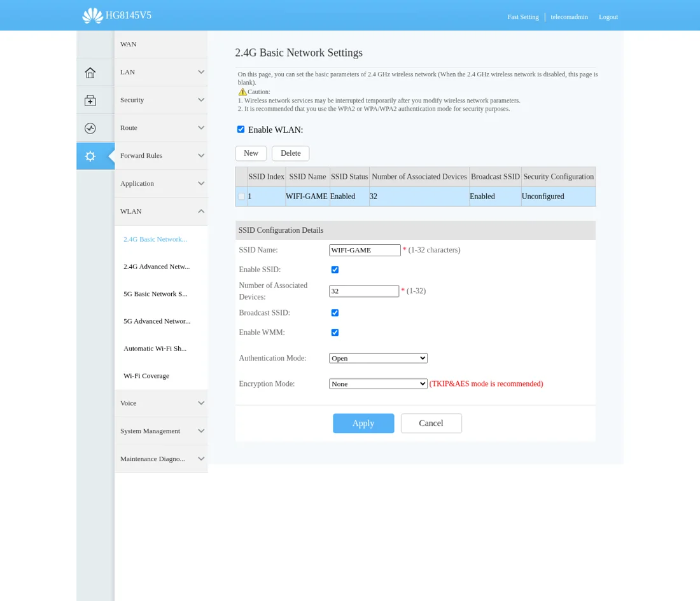The image size is (700, 601).
Task: Toggle the Enable WLAN checkbox
Action: coord(241,129)
